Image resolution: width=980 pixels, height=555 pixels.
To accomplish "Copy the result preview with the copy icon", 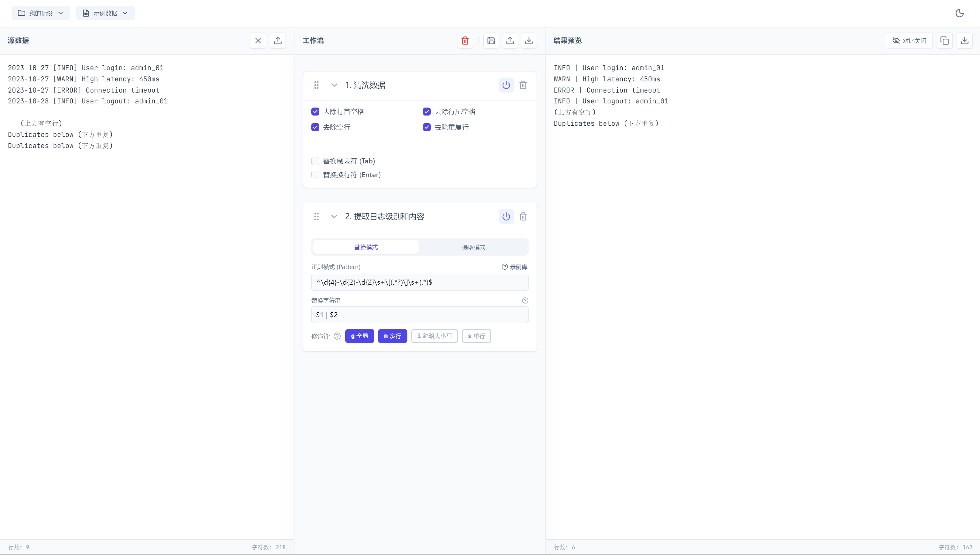I will (945, 41).
